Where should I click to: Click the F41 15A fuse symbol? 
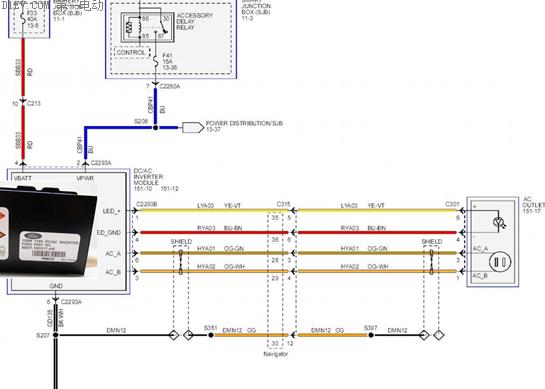coord(156,62)
